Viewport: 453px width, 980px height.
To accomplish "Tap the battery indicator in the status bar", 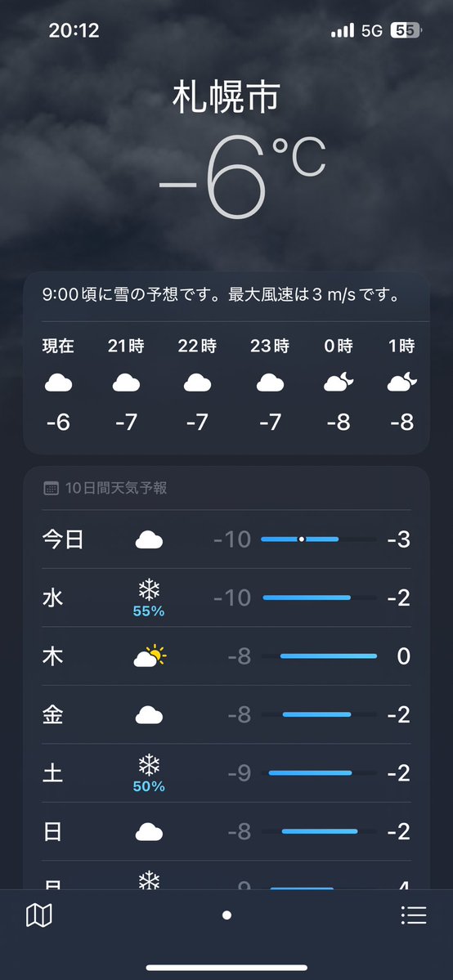I will point(406,30).
